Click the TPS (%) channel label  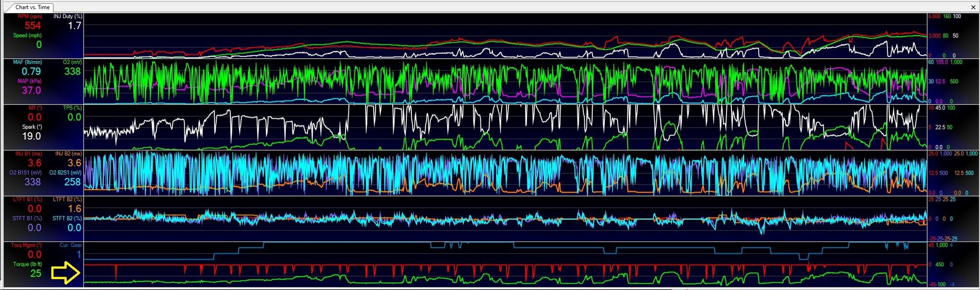(72, 108)
